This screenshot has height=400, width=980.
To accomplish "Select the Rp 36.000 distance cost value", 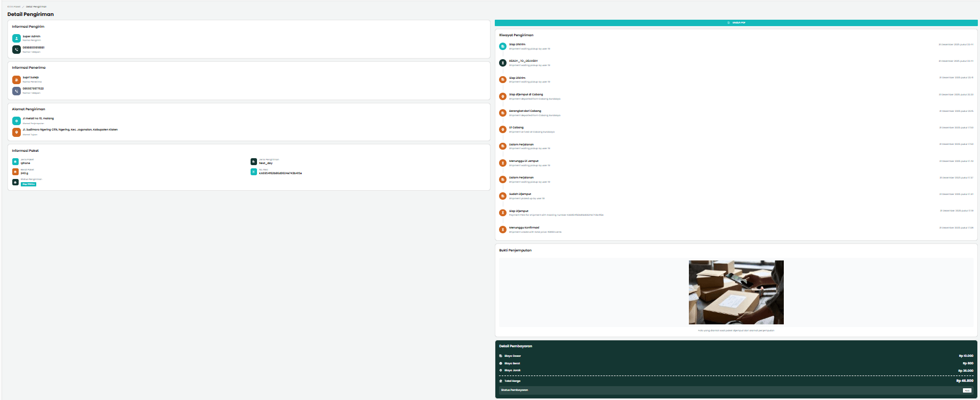I will [966, 371].
